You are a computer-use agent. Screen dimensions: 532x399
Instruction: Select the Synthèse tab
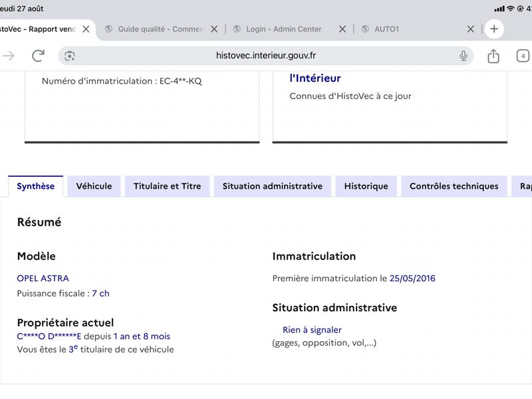(36, 186)
